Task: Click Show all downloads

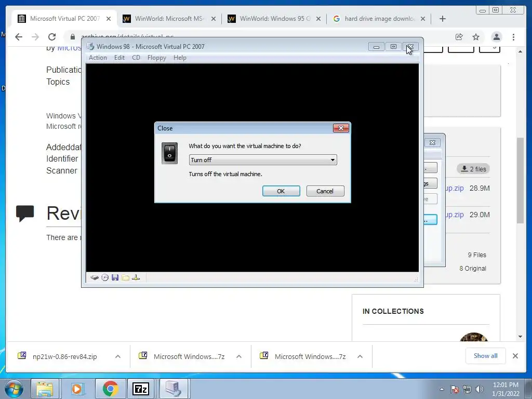Action: 486,356
